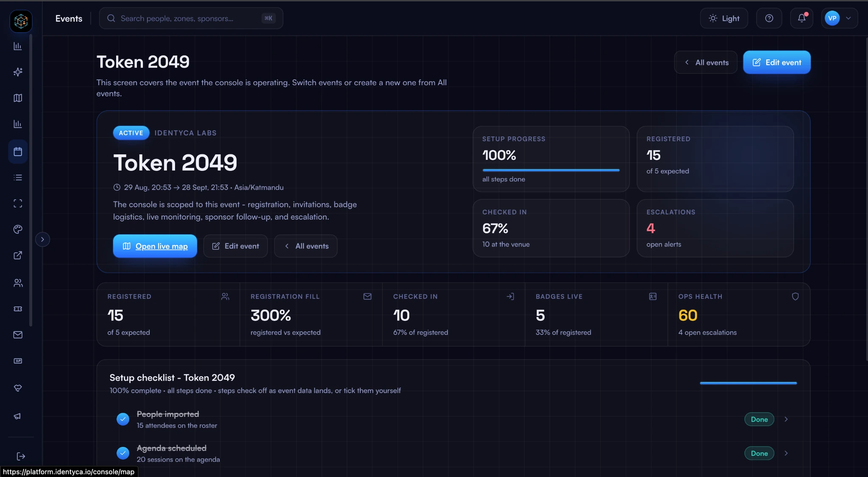The width and height of the screenshot is (868, 477).
Task: Click All events button beside the header Edit event
Action: click(706, 62)
